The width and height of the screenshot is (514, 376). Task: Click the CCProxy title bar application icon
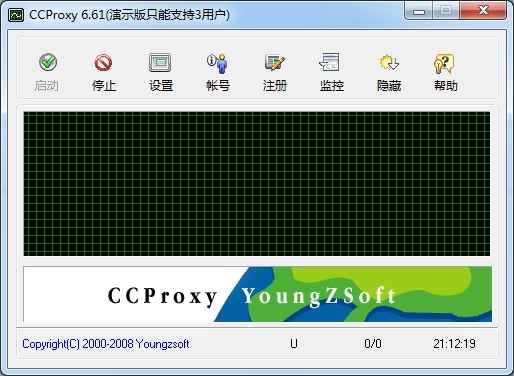click(16, 15)
